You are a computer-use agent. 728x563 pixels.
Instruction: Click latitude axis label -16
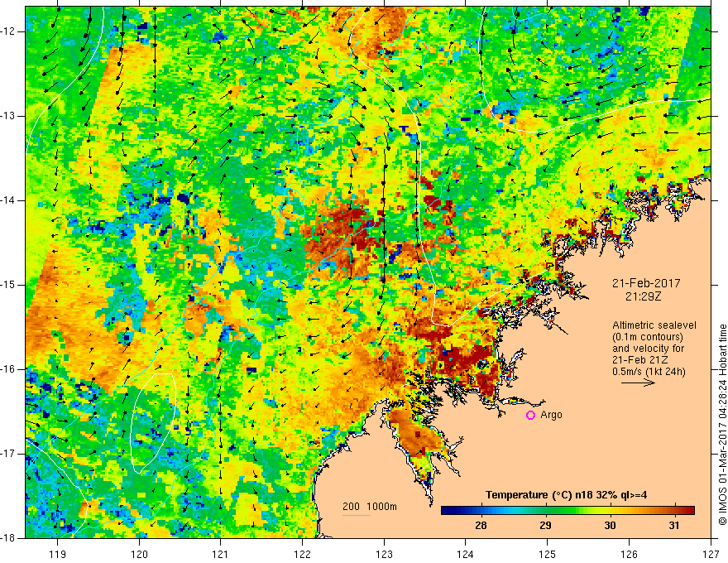coord(9,369)
